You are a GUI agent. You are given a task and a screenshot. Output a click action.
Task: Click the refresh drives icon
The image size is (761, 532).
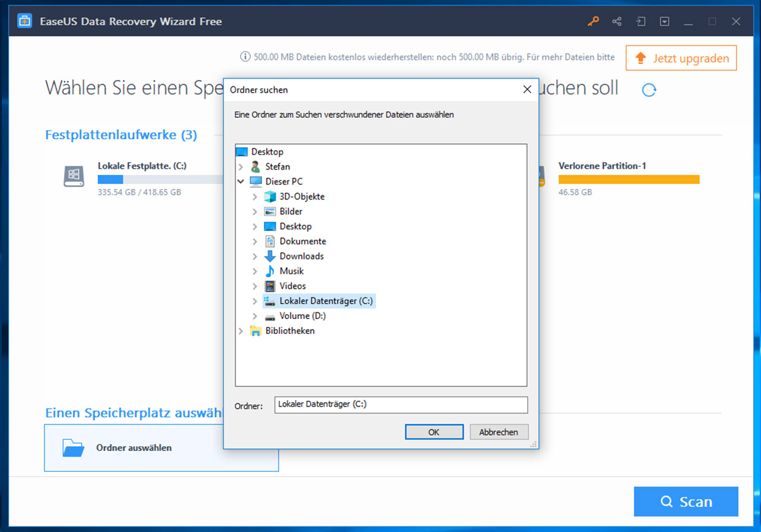649,90
